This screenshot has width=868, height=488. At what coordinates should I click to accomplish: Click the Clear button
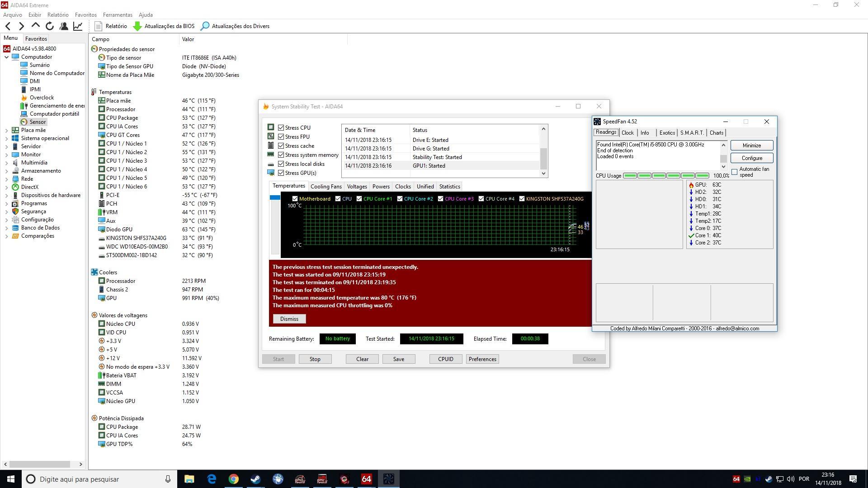point(362,359)
